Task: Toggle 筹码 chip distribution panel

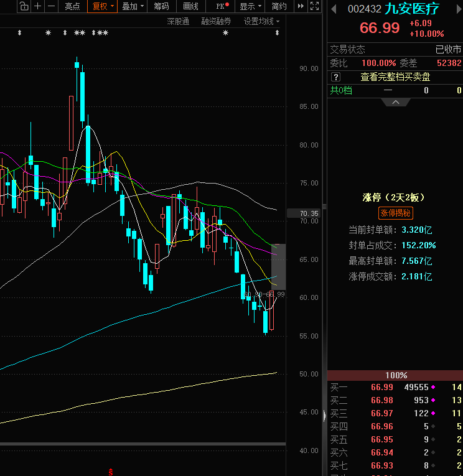Action: (x=161, y=6)
